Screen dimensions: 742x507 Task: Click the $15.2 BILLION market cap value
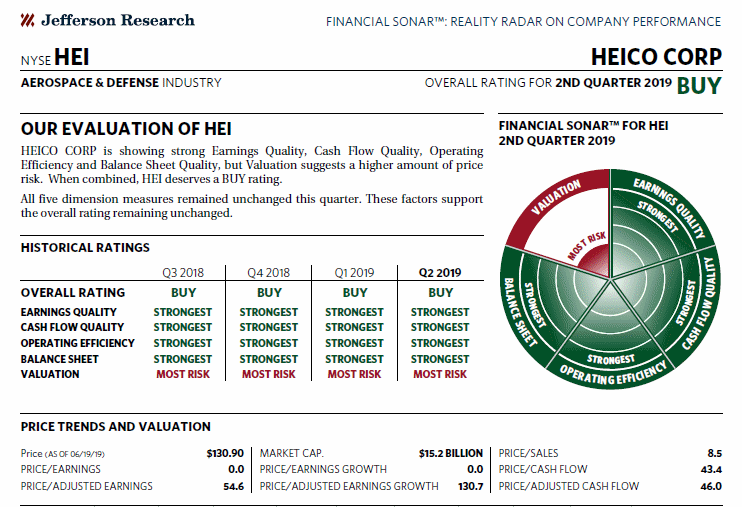pyautogui.click(x=450, y=454)
